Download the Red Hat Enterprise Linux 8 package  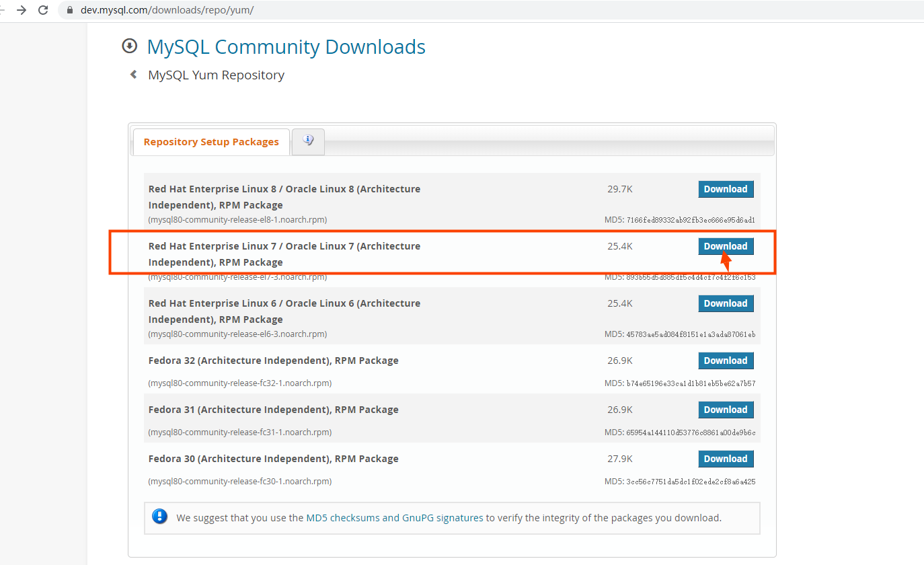[x=726, y=189]
